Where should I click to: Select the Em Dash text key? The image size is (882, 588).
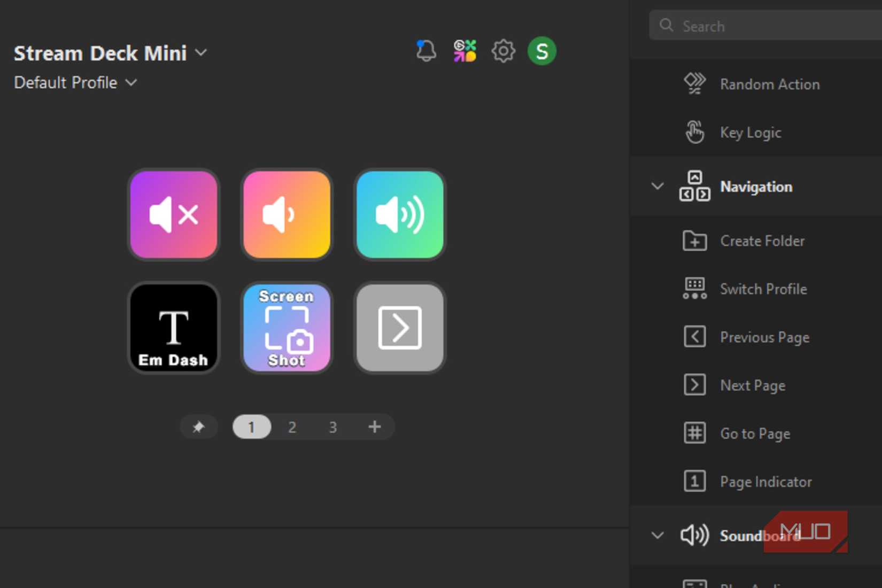coord(174,328)
